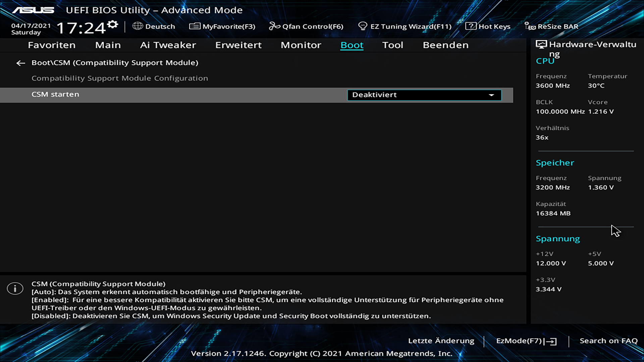This screenshot has width=644, height=362.
Task: Open the Monitor tab
Action: point(301,45)
